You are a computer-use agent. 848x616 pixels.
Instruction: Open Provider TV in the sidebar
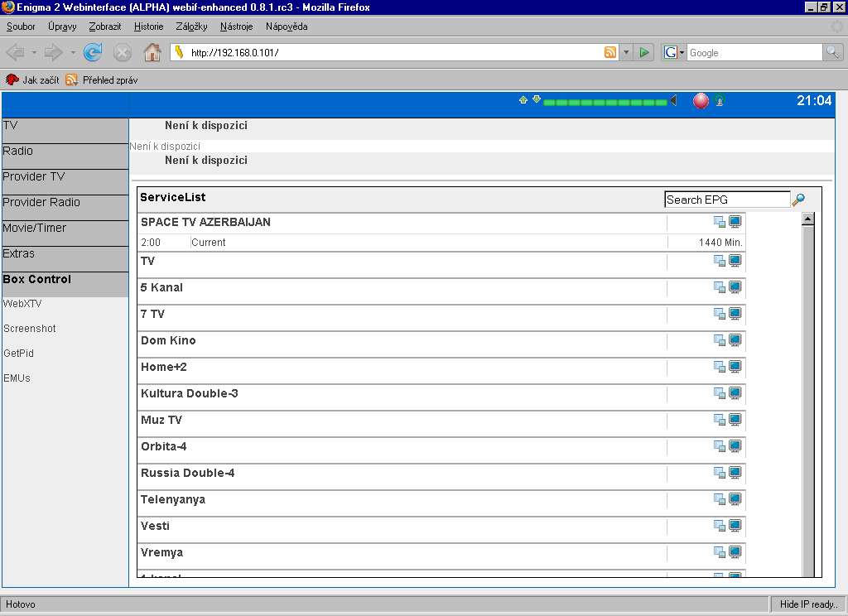[65, 181]
